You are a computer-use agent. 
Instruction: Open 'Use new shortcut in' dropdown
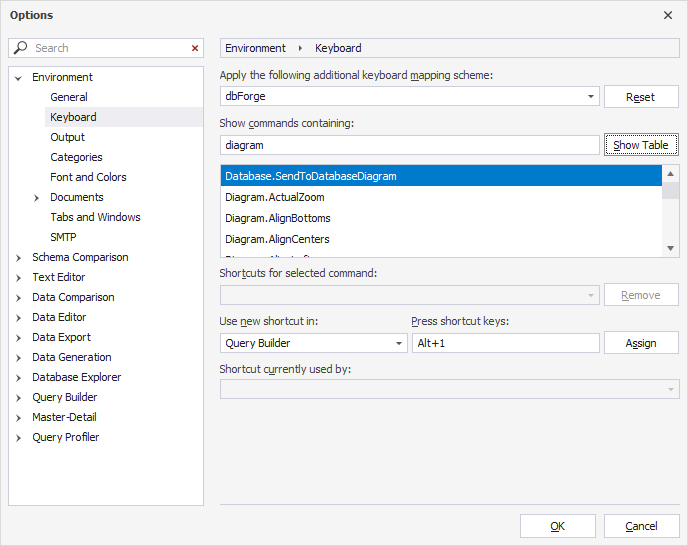(398, 343)
